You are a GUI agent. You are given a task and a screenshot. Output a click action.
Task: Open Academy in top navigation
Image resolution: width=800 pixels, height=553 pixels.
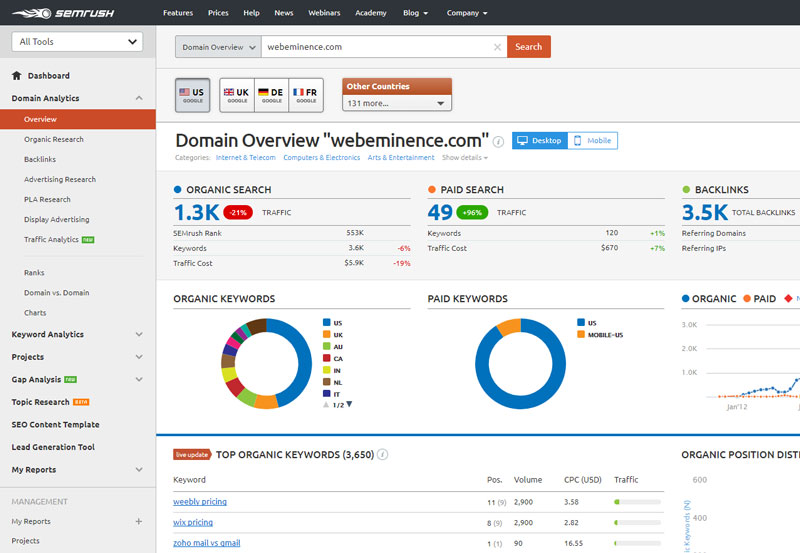click(x=370, y=13)
